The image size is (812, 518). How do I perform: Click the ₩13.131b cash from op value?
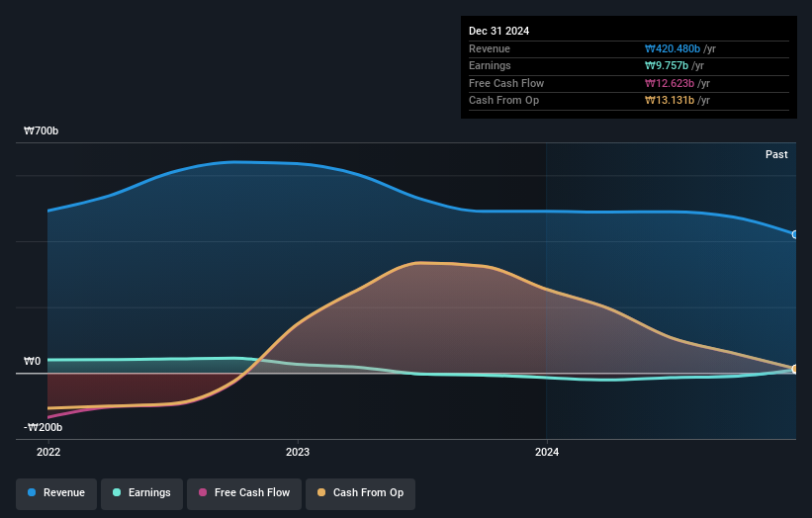click(x=670, y=101)
